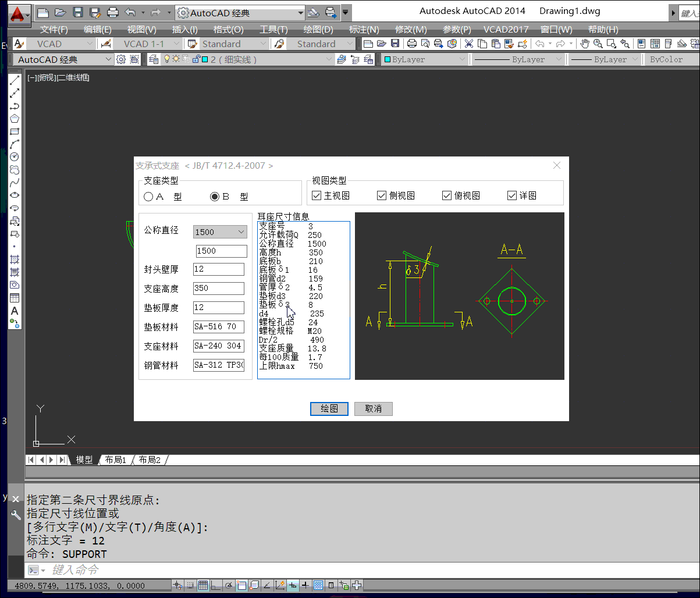The image size is (700, 598).
Task: Select the Line tool in draw toolbar
Action: (x=15, y=80)
